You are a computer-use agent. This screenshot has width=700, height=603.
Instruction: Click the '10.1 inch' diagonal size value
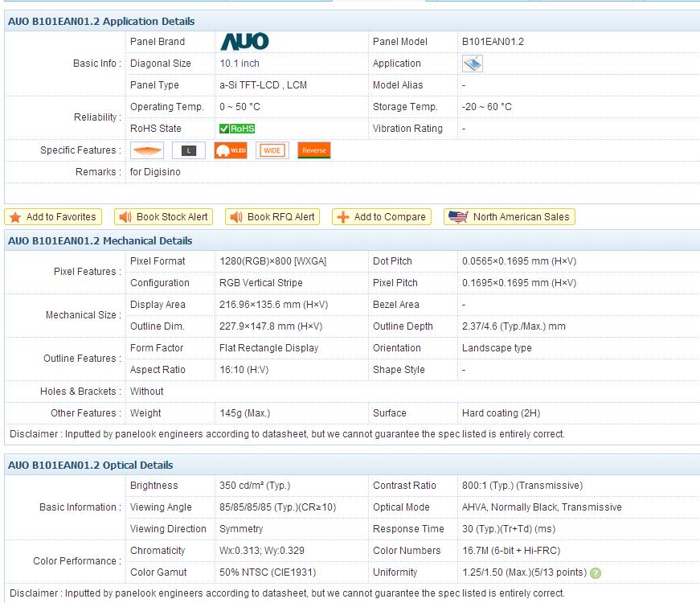click(239, 64)
